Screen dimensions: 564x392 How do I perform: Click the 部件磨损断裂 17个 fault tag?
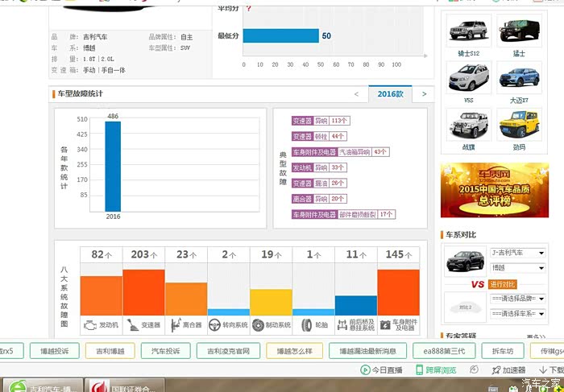[x=343, y=214]
